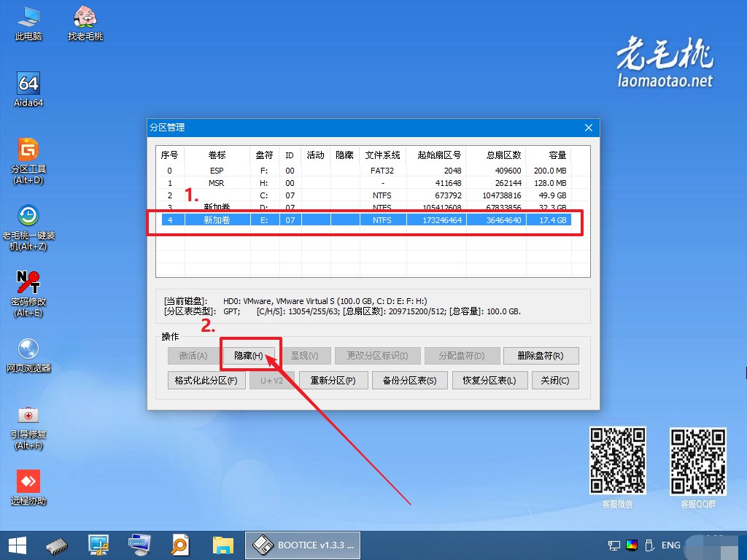Image resolution: width=747 pixels, height=560 pixels.
Task: Click the 删除盘符(R) button
Action: (x=541, y=356)
